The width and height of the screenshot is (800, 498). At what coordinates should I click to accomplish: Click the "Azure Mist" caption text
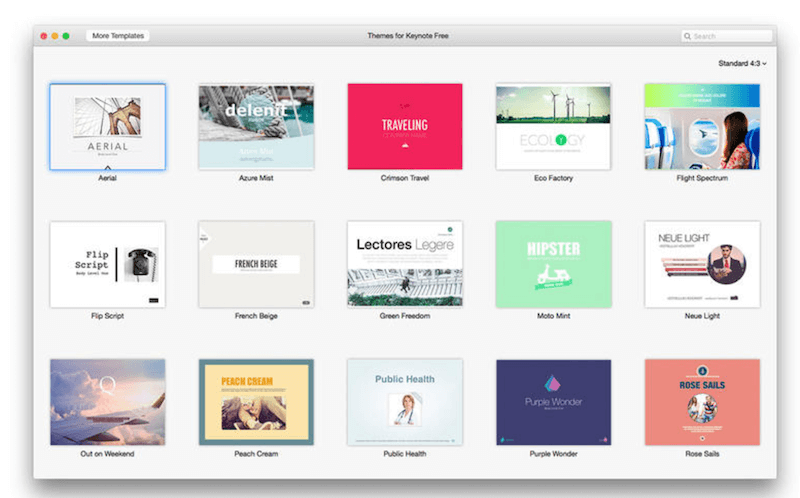256,178
